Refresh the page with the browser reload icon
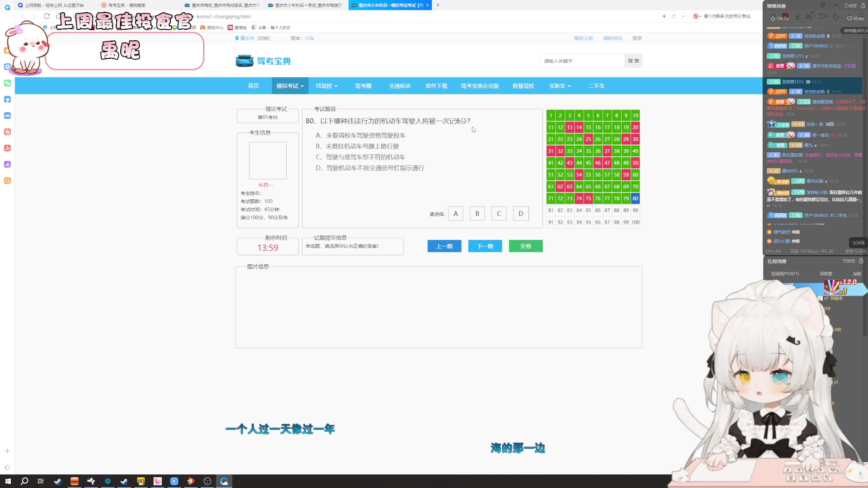The height and width of the screenshot is (488, 868). (x=47, y=16)
